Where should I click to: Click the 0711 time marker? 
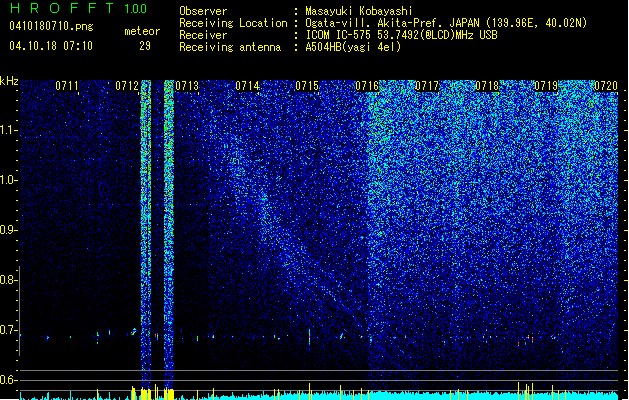67,86
